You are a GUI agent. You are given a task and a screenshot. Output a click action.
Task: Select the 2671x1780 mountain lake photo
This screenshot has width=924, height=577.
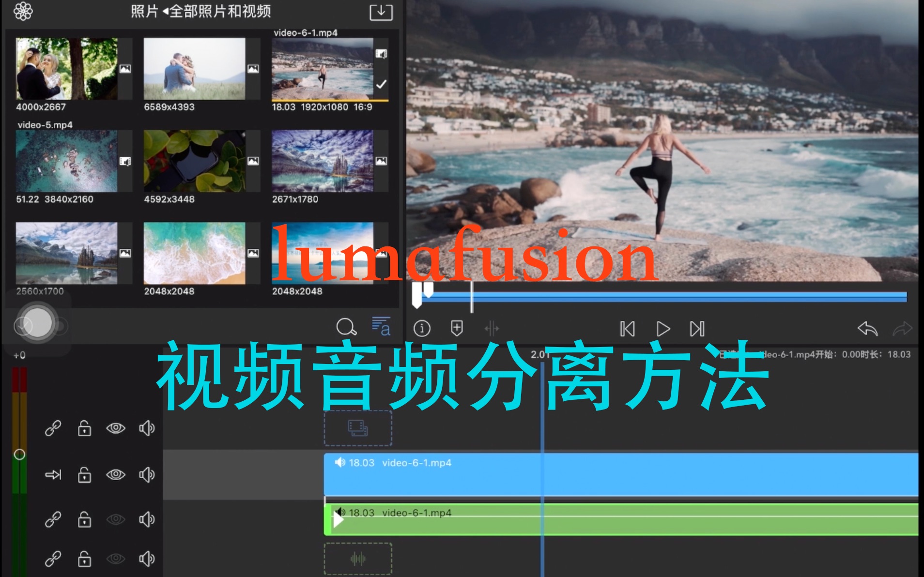[x=322, y=161]
